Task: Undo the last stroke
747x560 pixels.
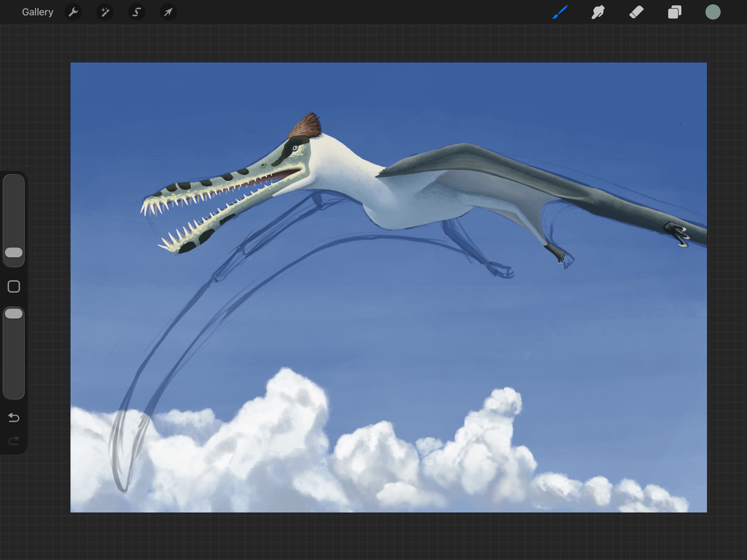Action: pyautogui.click(x=14, y=417)
